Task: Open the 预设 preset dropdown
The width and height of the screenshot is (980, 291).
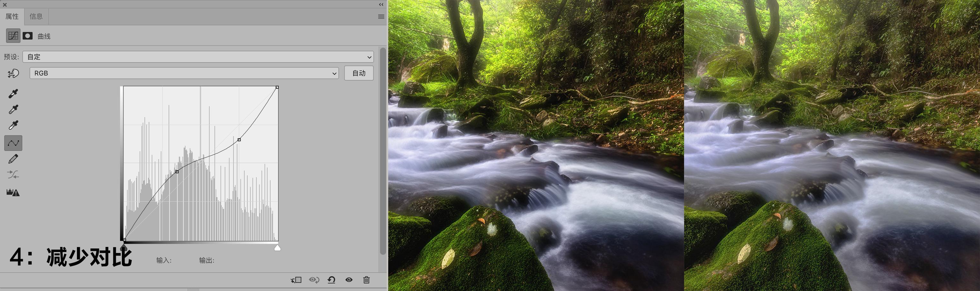Action: click(x=198, y=57)
